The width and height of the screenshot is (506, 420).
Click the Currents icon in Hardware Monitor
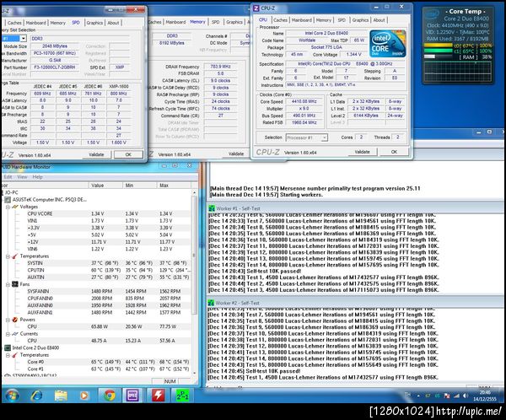[15, 333]
